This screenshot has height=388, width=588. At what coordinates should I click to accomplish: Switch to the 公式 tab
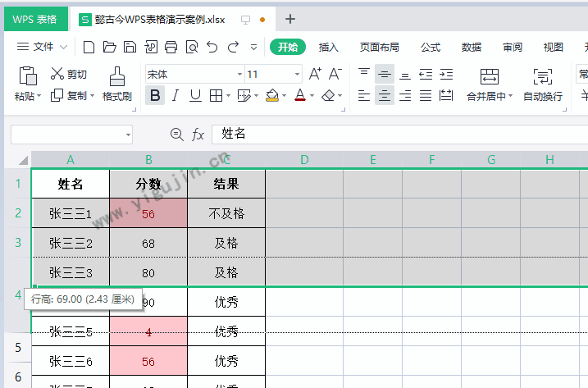431,48
